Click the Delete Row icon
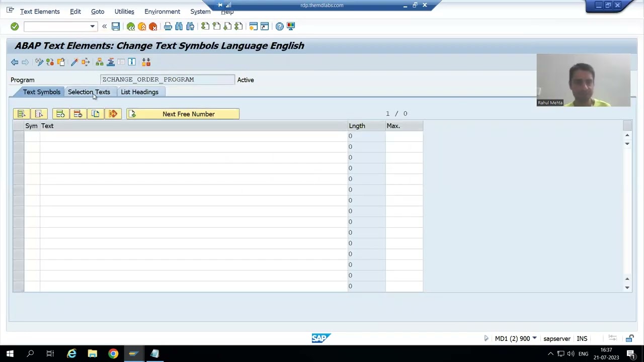Image resolution: width=644 pixels, height=362 pixels. 78,114
